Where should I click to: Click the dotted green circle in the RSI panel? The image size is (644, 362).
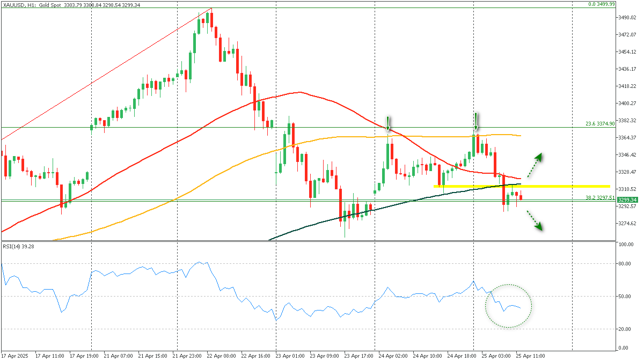508,306
